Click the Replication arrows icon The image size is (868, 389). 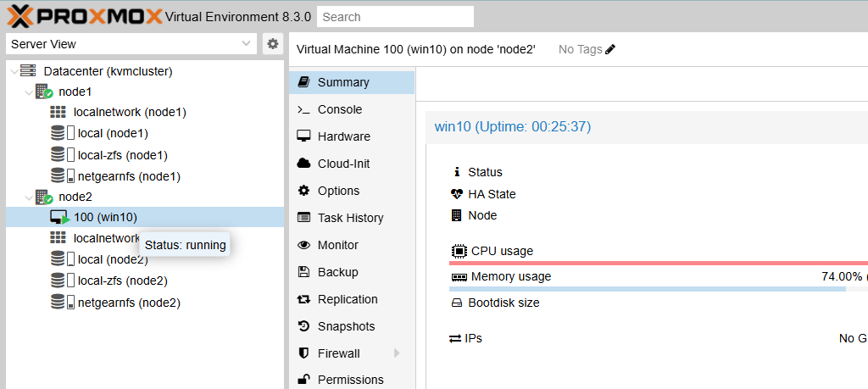tap(303, 299)
